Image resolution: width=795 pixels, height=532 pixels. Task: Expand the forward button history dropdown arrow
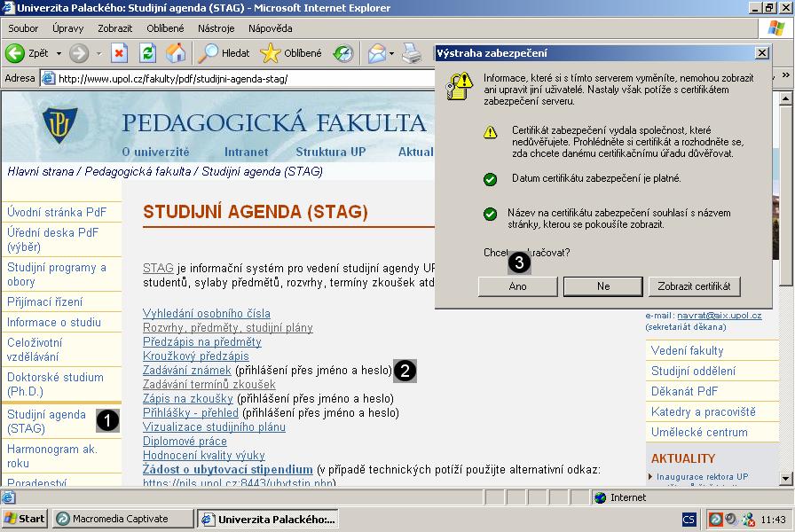(x=98, y=53)
